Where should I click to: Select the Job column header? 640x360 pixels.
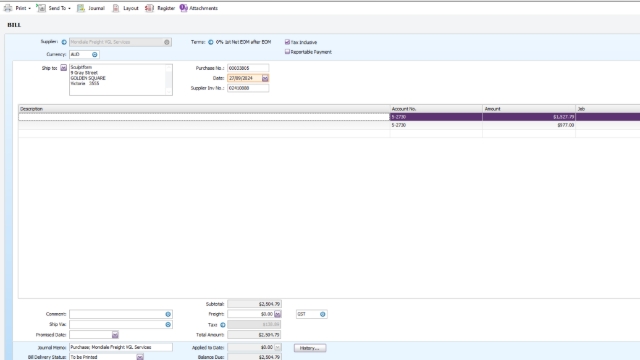[608, 109]
